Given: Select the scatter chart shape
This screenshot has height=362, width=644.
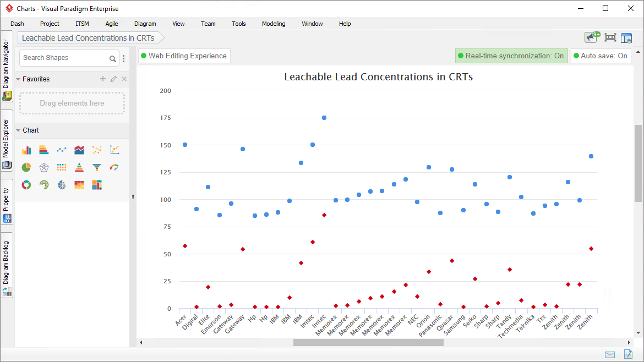Looking at the screenshot, I should pyautogui.click(x=97, y=150).
